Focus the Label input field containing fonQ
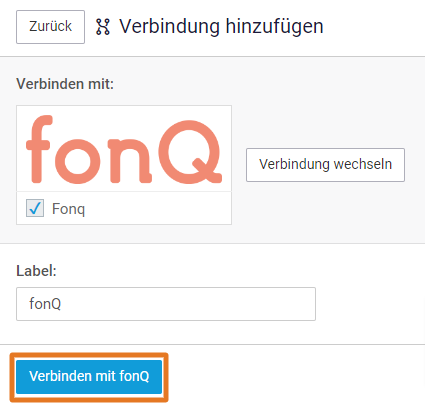 tap(166, 304)
